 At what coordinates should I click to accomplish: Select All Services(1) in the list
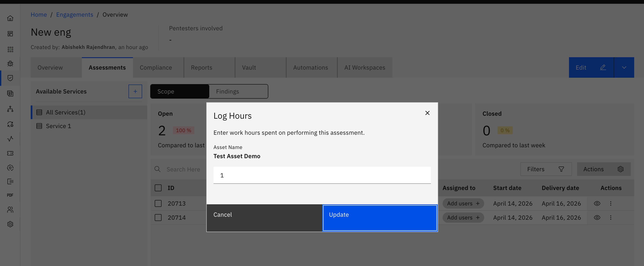(89, 112)
